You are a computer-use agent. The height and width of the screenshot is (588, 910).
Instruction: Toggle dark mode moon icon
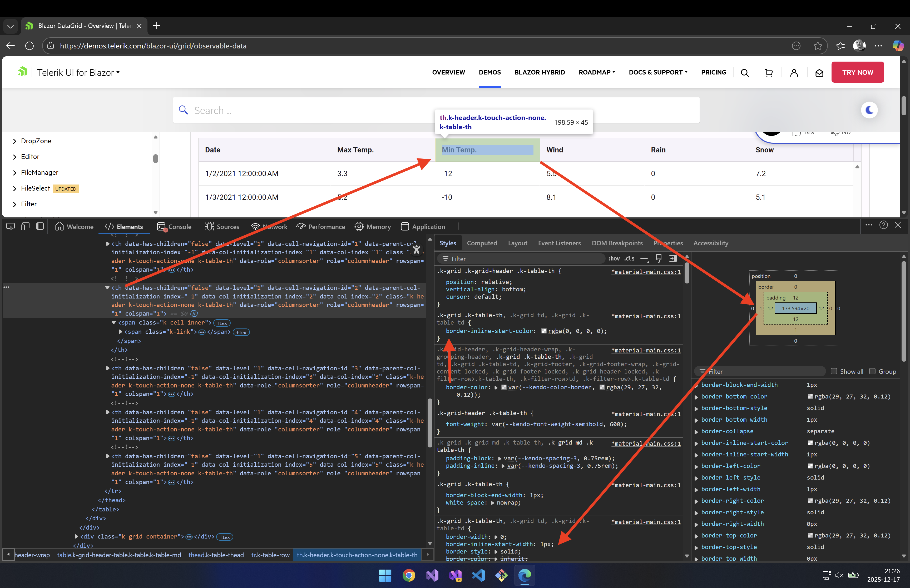click(869, 110)
